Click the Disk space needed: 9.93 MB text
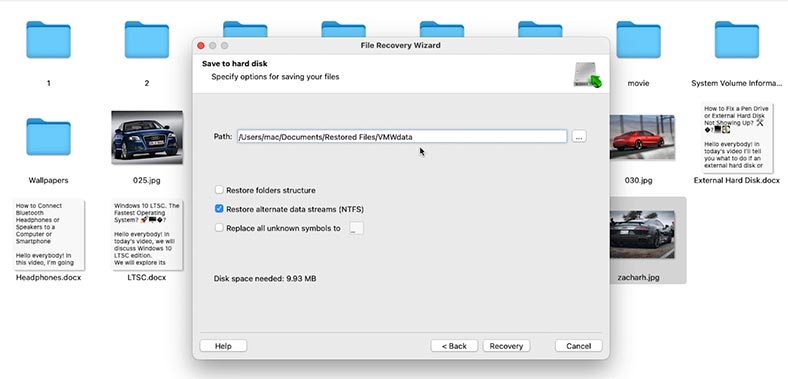The height and width of the screenshot is (379, 788). [x=265, y=278]
